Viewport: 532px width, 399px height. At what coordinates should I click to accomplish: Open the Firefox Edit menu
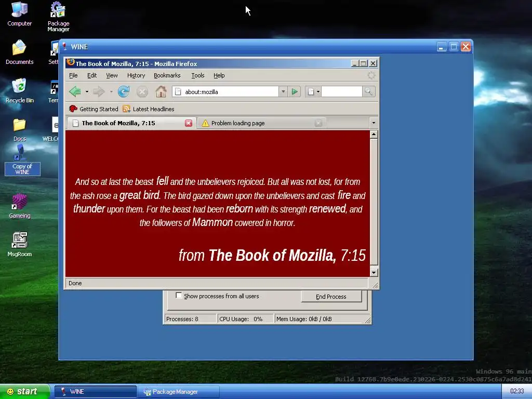(92, 75)
